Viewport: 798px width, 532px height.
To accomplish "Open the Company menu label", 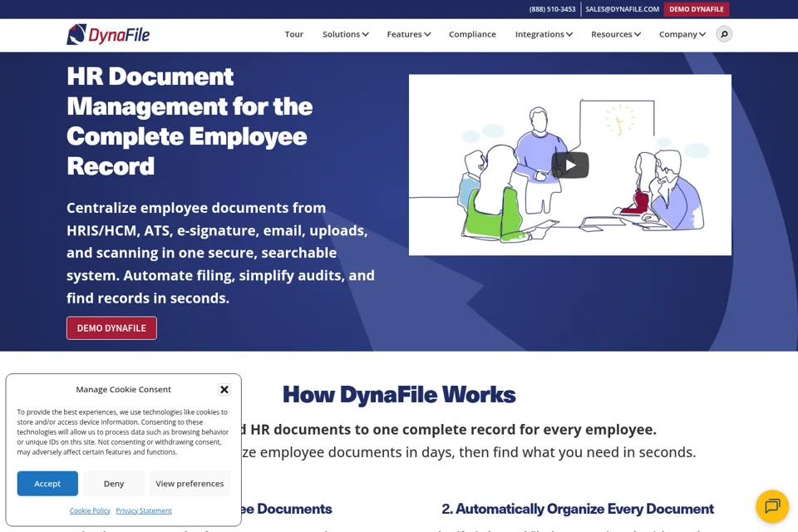I will tap(678, 34).
